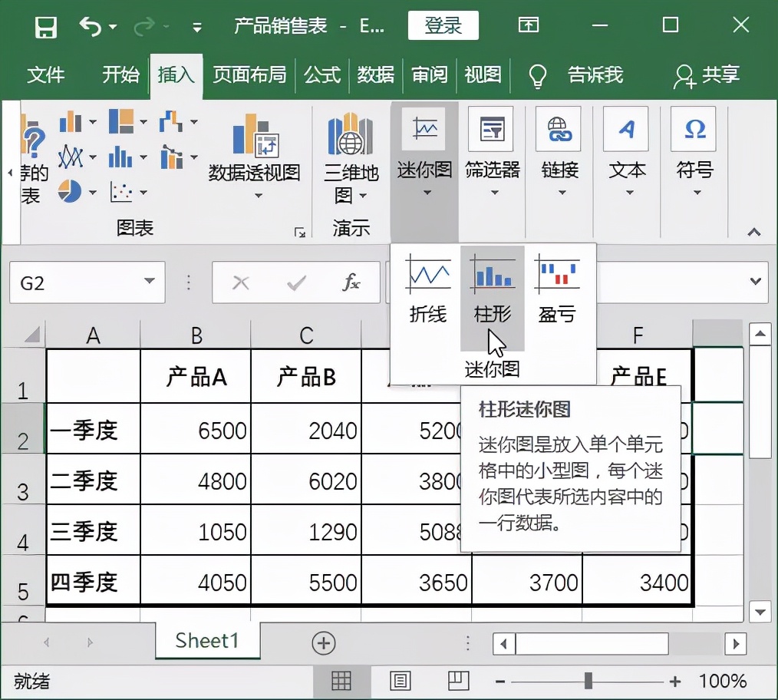This screenshot has width=778, height=700.
Task: Switch to Page Layout view in status bar
Action: pos(400,680)
